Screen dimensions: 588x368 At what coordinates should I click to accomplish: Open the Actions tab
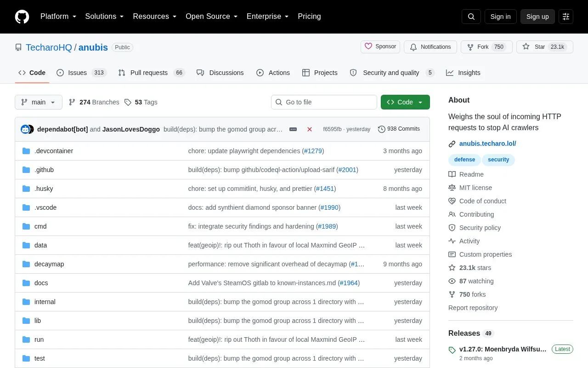pyautogui.click(x=273, y=73)
